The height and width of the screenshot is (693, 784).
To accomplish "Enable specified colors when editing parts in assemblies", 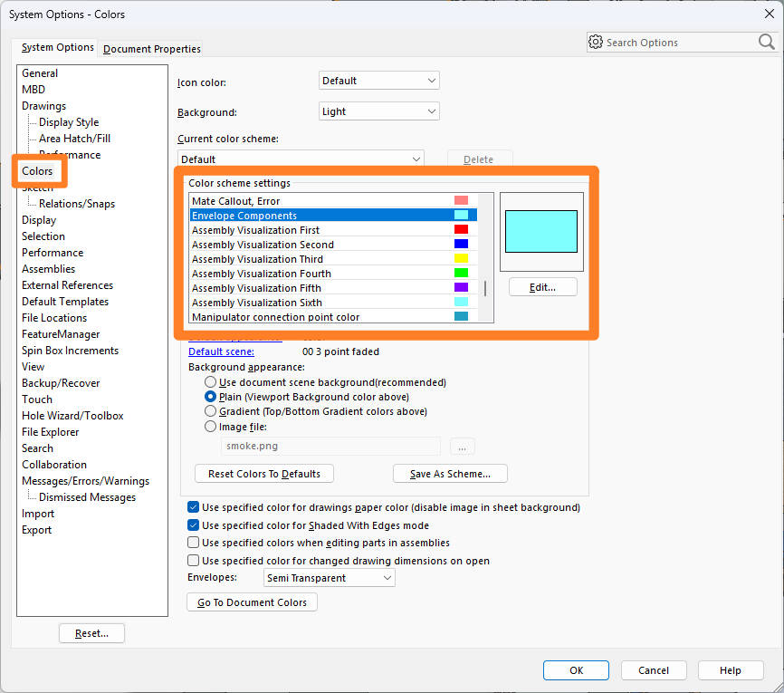I will point(193,540).
